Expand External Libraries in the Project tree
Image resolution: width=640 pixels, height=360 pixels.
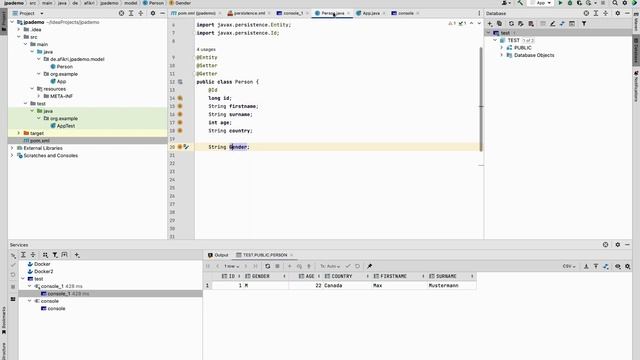[12, 148]
